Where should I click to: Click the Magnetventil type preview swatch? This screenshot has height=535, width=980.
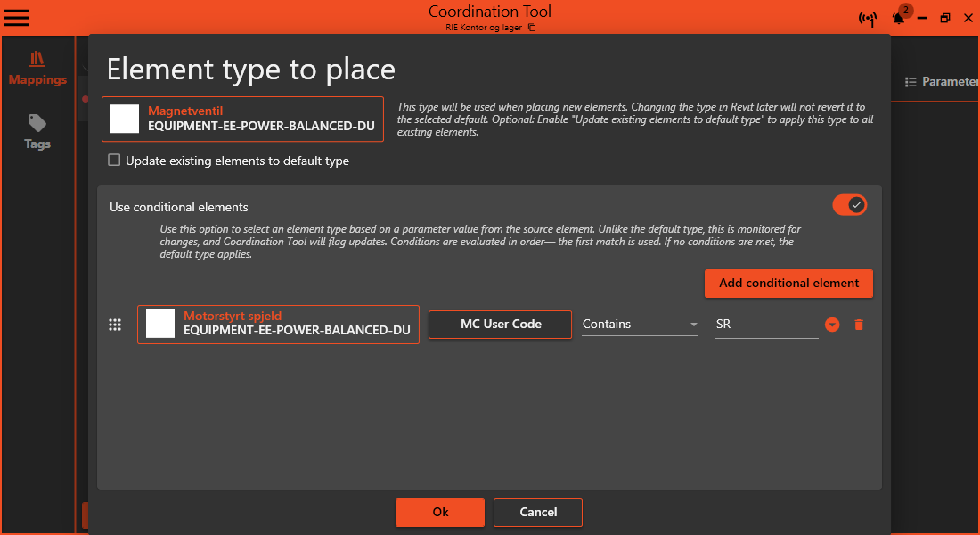pyautogui.click(x=125, y=119)
